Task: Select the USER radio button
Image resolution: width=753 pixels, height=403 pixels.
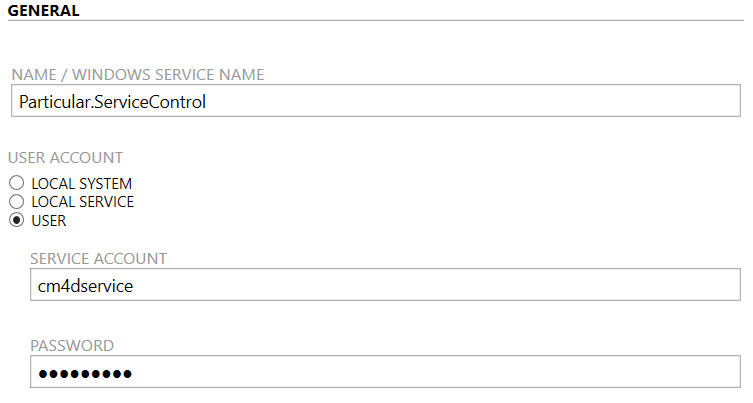Action: coord(16,221)
